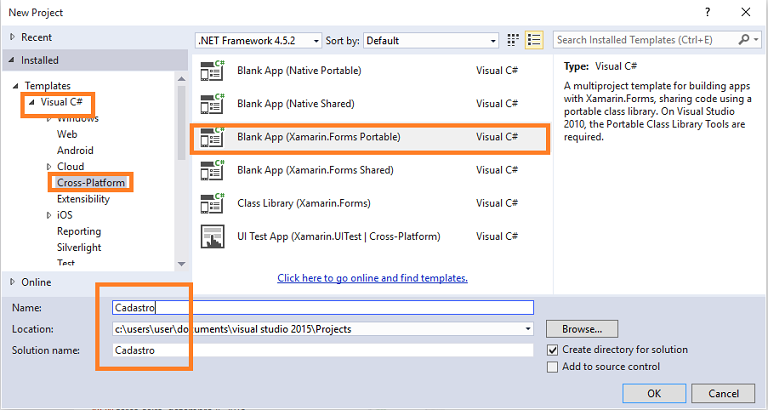
Task: Switch template list to small icons view
Action: pyautogui.click(x=513, y=40)
